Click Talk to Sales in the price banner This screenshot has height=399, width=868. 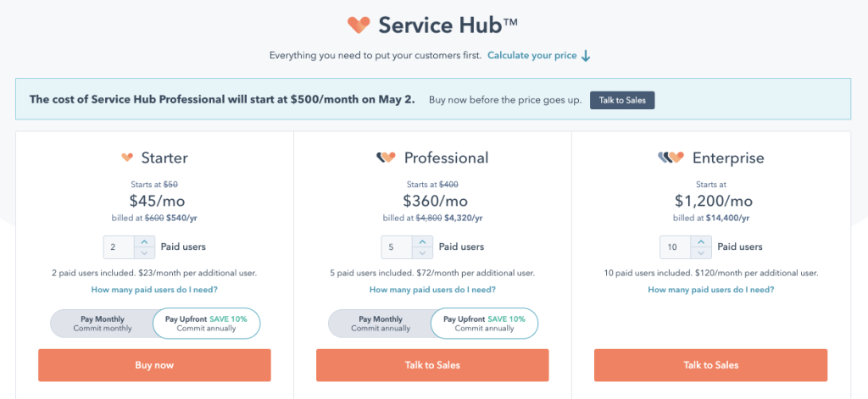coord(622,100)
